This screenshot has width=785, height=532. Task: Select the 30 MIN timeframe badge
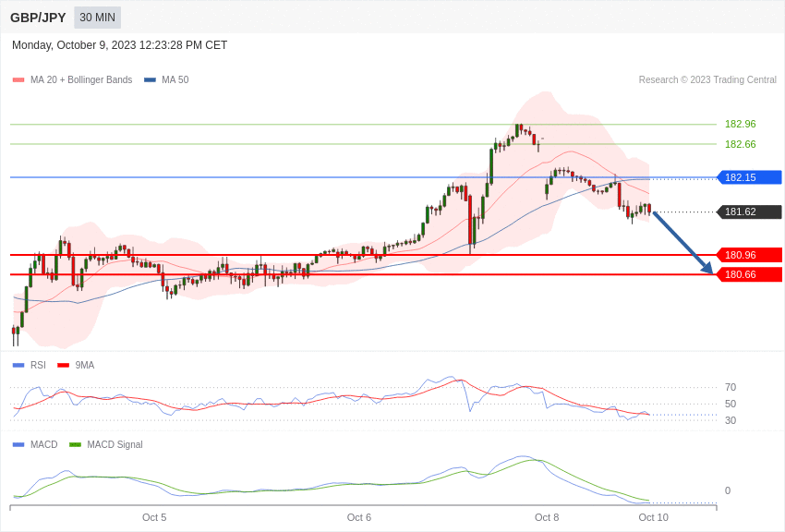point(97,18)
